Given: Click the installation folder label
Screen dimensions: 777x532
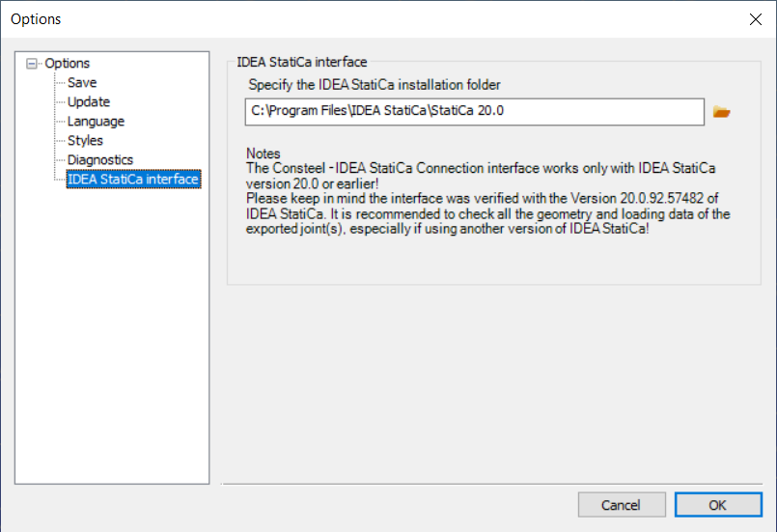Looking at the screenshot, I should click(x=375, y=85).
